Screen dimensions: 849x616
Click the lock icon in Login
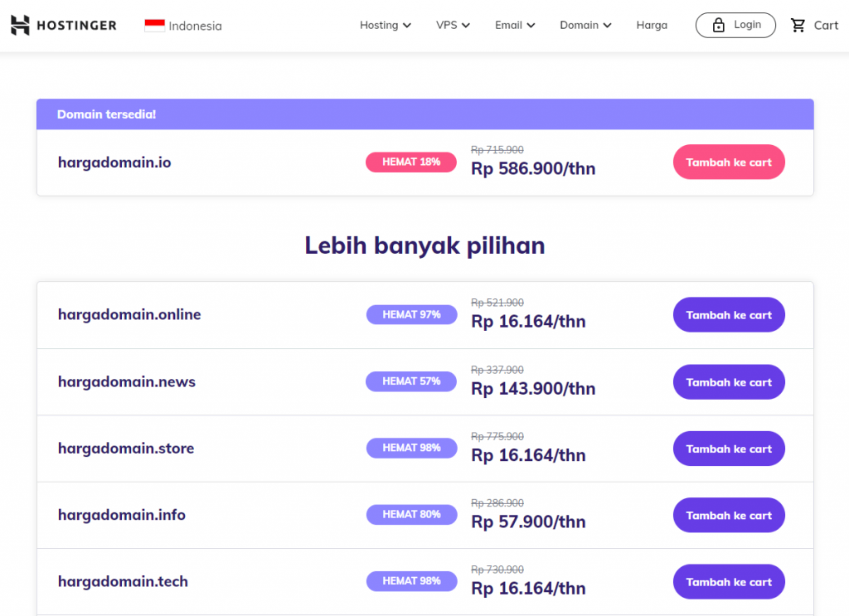(718, 26)
